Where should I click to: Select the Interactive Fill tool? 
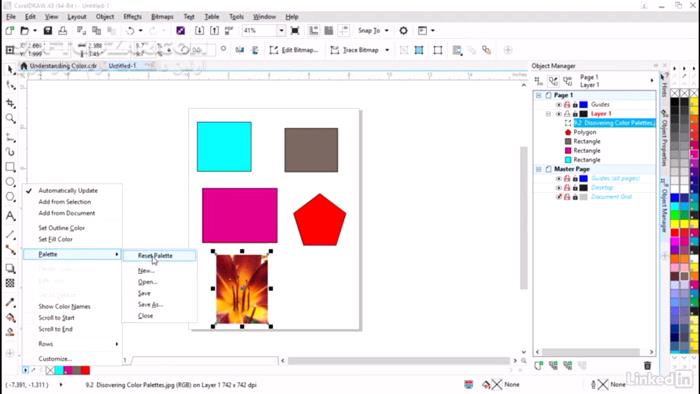10,318
